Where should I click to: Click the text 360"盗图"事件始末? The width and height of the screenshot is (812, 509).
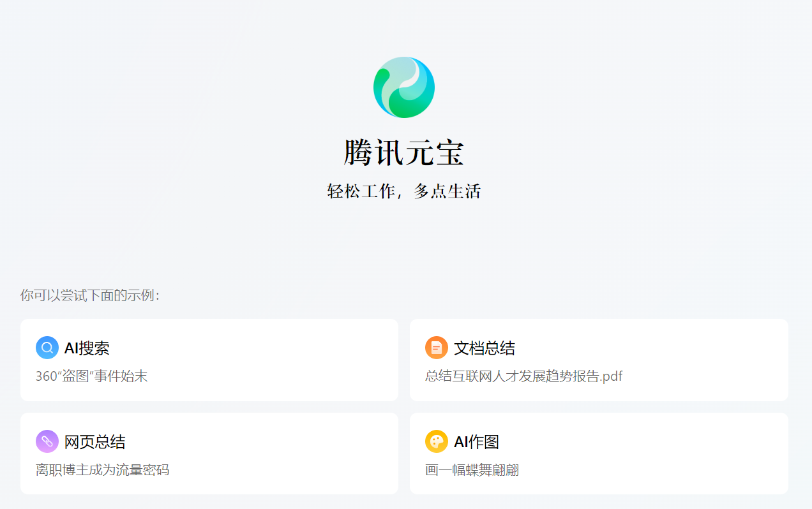pos(91,376)
